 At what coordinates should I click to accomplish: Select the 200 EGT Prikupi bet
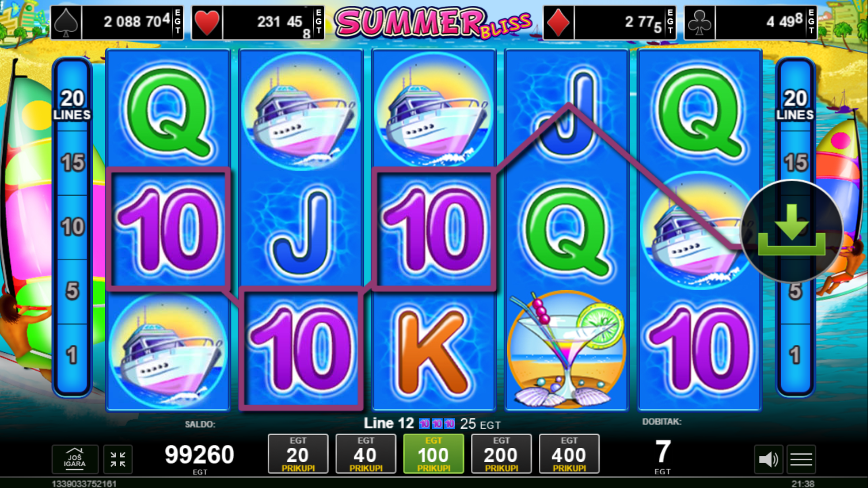click(x=501, y=454)
